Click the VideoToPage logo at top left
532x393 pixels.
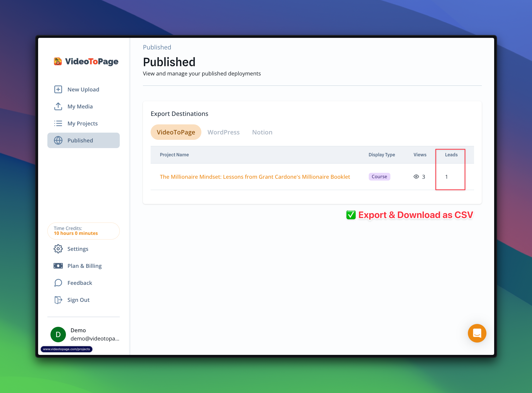click(85, 62)
